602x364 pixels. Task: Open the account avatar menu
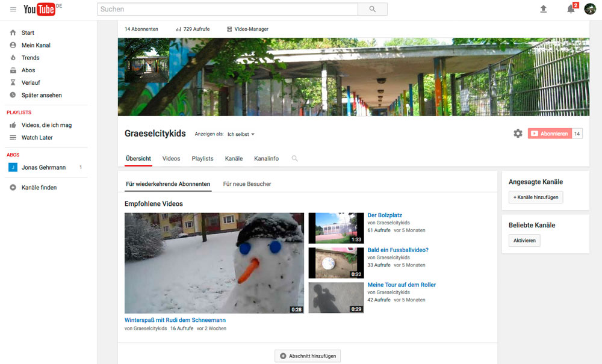tap(590, 9)
